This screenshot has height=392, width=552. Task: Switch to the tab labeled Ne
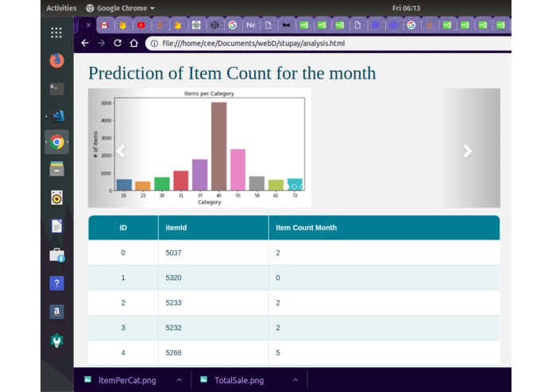tap(251, 25)
